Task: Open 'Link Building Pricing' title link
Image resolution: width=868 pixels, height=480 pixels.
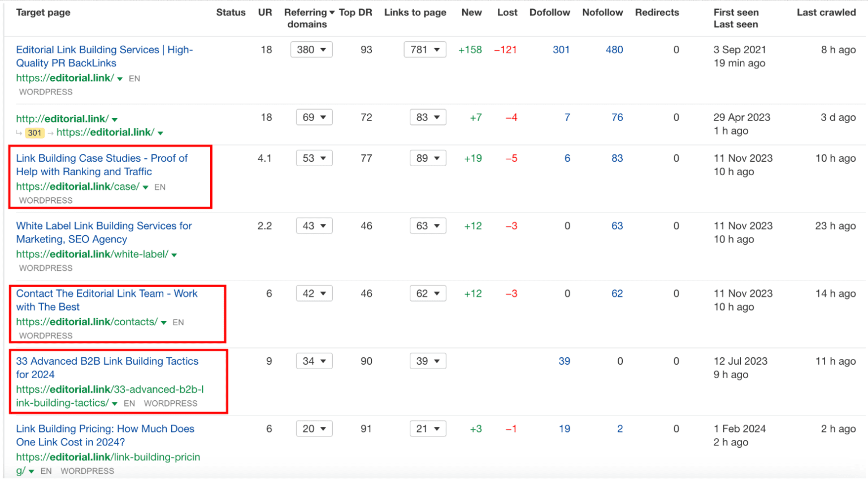Action: tap(105, 436)
